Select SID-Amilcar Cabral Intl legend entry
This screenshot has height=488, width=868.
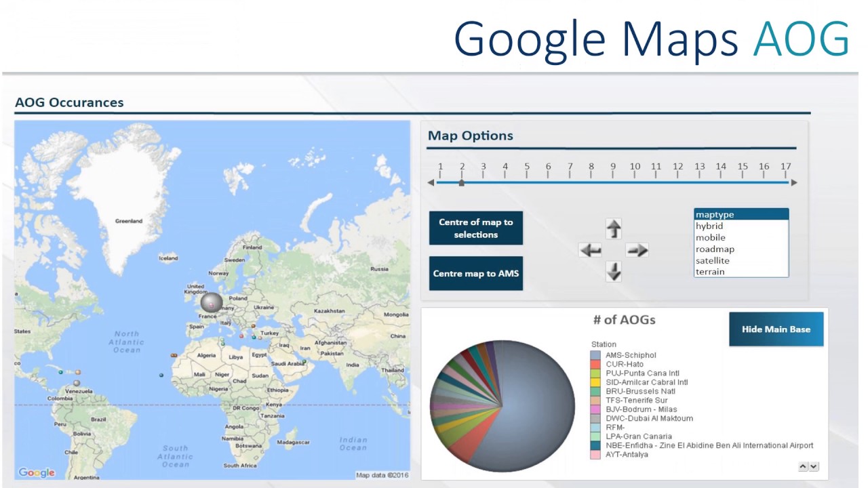pyautogui.click(x=646, y=382)
